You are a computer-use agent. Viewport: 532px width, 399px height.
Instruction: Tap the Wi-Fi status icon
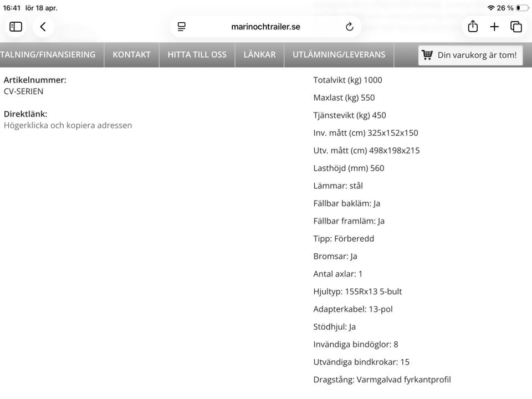[490, 8]
